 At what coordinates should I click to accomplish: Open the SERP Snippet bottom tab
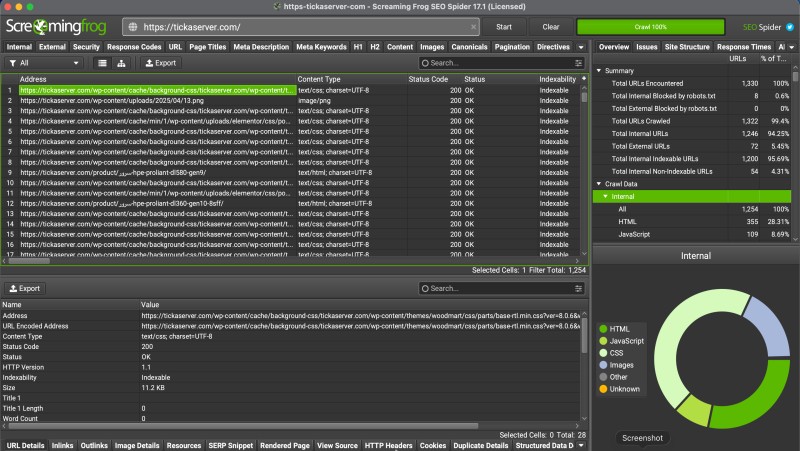(231, 445)
